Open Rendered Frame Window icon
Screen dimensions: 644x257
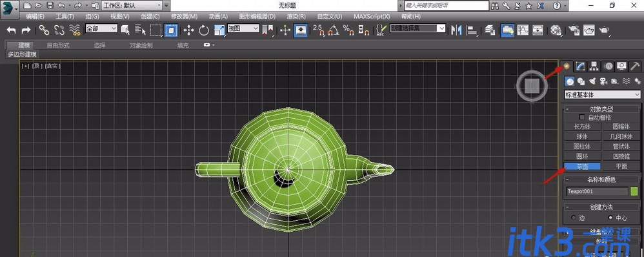[589, 30]
